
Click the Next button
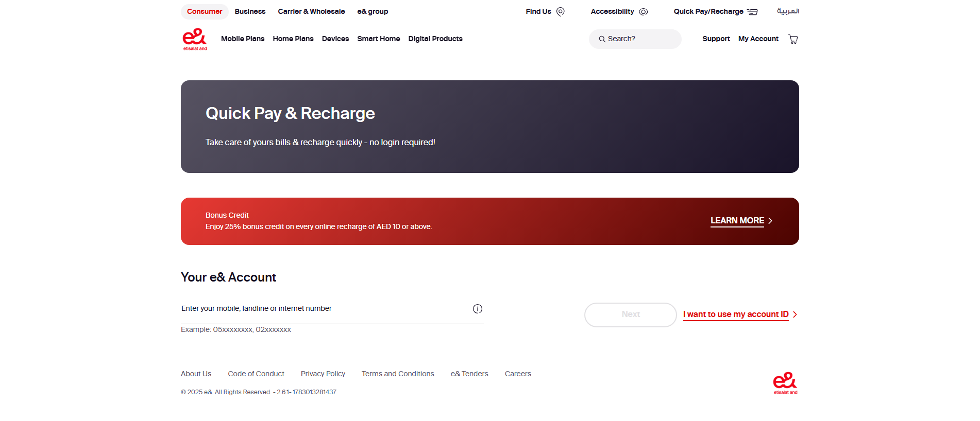point(631,314)
